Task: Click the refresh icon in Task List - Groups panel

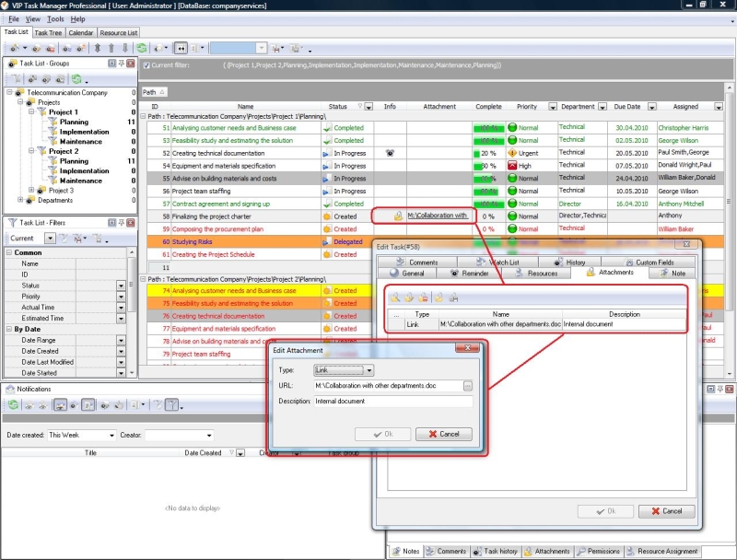Action: coord(76,79)
